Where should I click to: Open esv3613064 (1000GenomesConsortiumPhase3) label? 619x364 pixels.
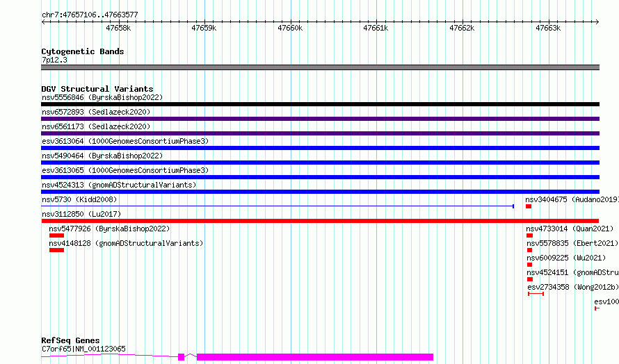pyautogui.click(x=125, y=141)
